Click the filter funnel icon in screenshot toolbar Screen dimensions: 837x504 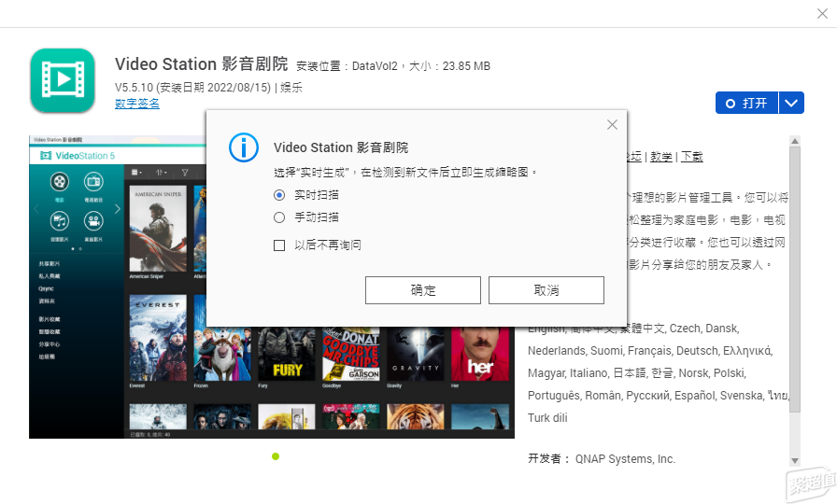click(185, 173)
